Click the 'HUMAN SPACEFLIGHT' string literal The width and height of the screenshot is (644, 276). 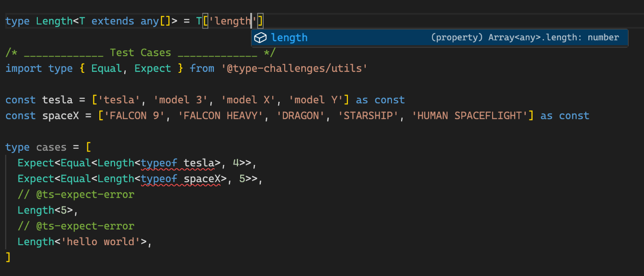pos(469,116)
